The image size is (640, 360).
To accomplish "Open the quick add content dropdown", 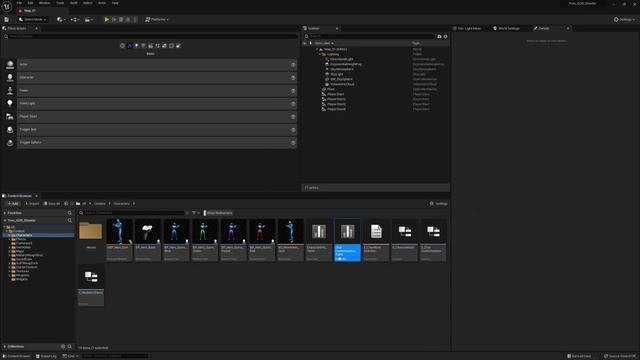I will (61, 20).
